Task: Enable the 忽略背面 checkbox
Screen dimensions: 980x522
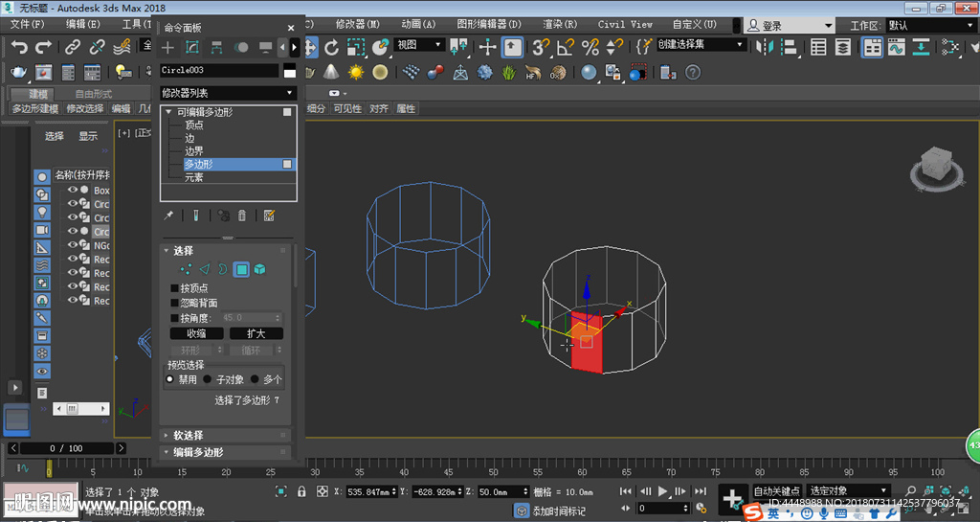Action: coord(174,303)
